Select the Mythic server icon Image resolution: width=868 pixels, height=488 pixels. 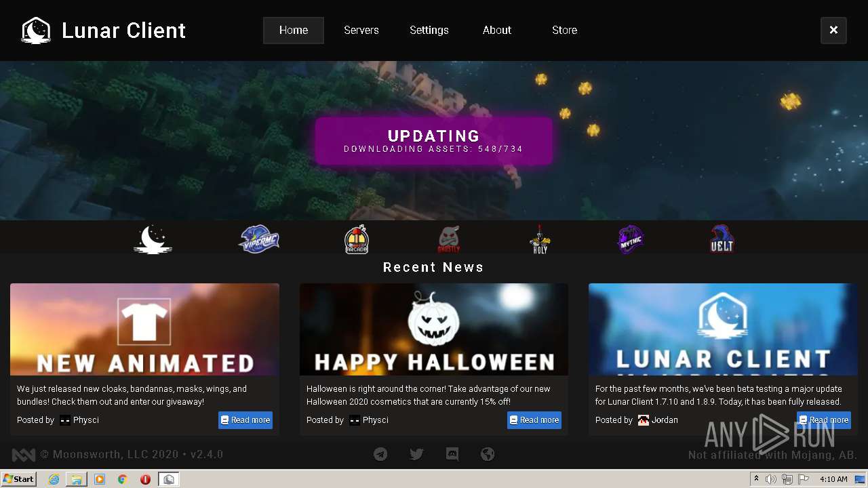tap(631, 239)
